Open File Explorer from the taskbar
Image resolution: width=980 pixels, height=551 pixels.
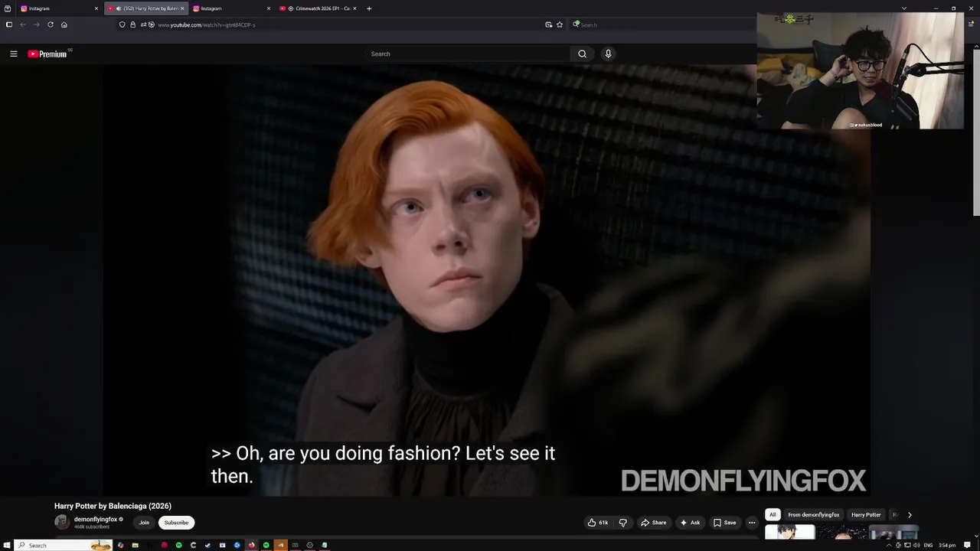pyautogui.click(x=135, y=545)
